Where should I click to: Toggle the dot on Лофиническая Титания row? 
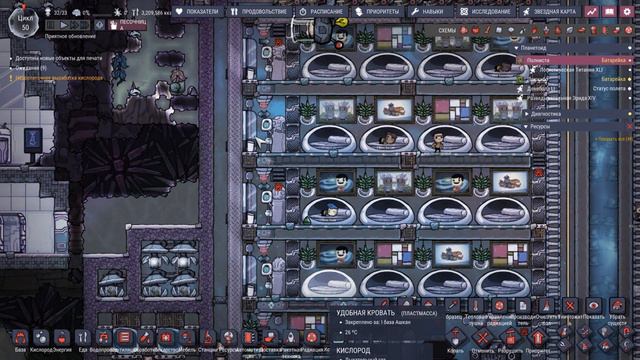(x=630, y=70)
